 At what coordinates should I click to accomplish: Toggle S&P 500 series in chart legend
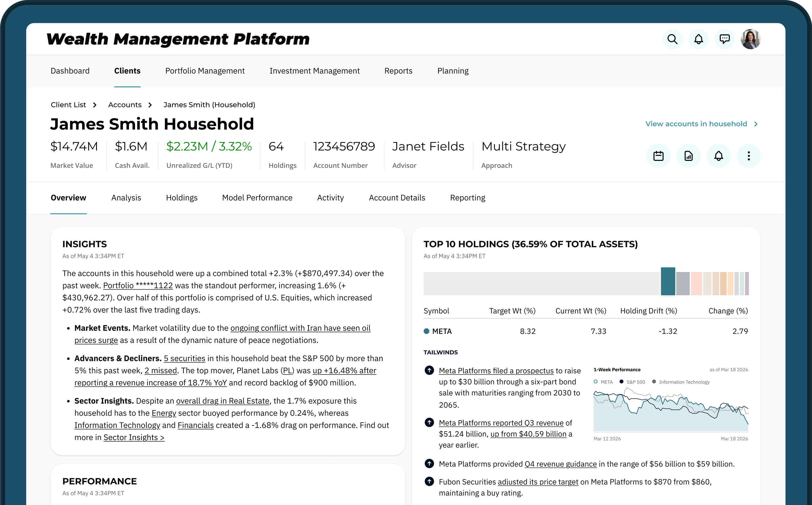(x=632, y=382)
